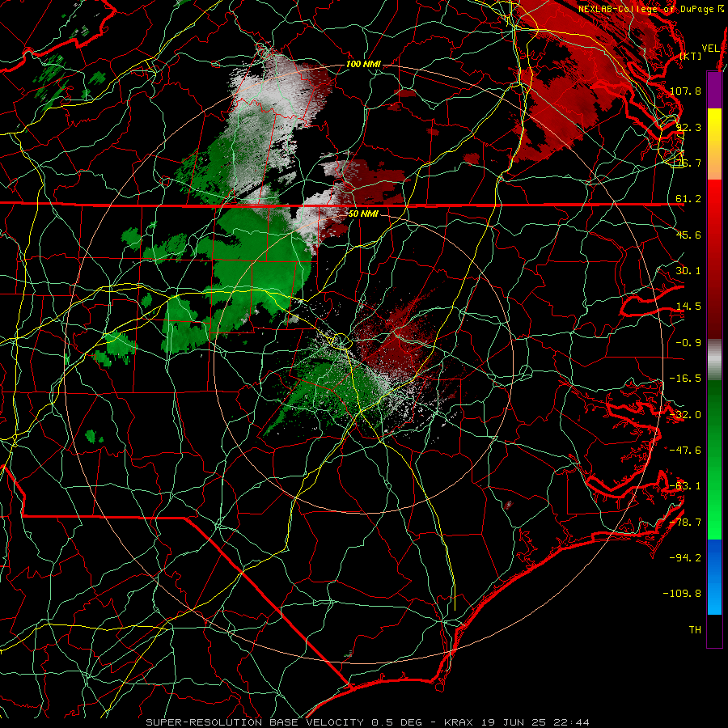Click the -0.9 value on velocity scale
This screenshot has width=728, height=728.
[x=688, y=343]
